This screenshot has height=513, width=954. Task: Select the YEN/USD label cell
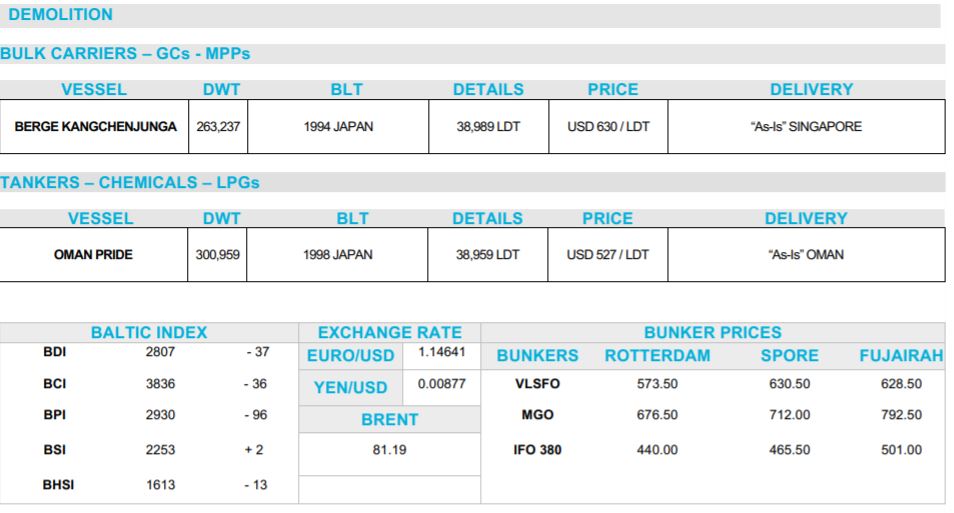click(x=350, y=388)
